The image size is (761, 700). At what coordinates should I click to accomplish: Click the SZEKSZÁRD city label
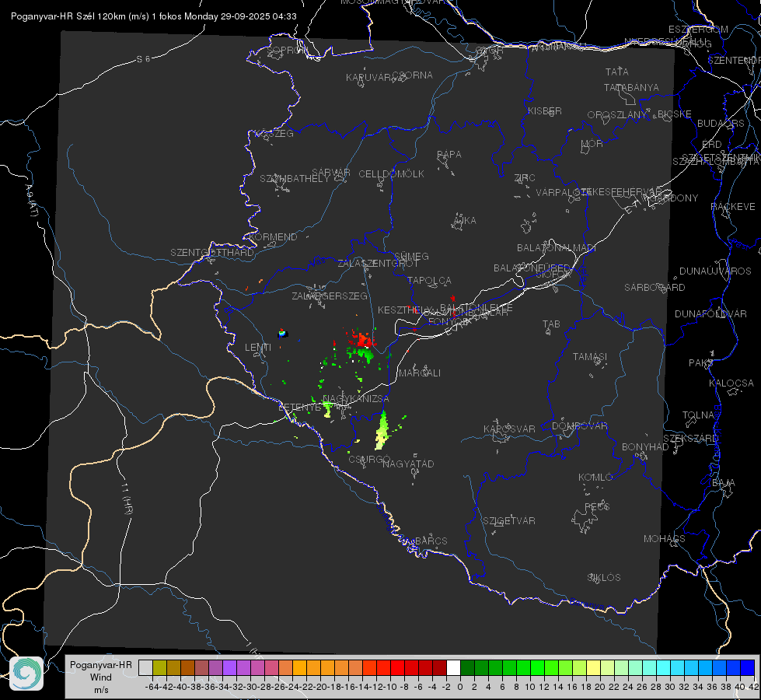tap(690, 439)
